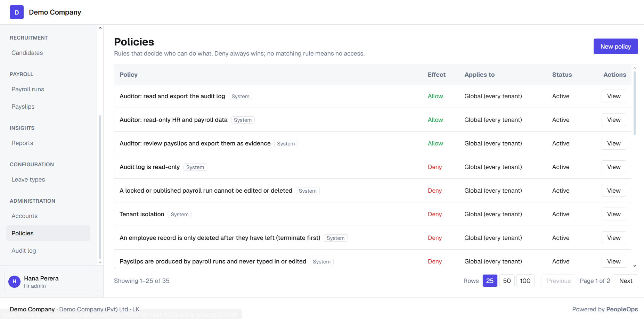Screen dimensions: 644x319
Task: Click the PeopleOps footer text
Action: (622, 309)
